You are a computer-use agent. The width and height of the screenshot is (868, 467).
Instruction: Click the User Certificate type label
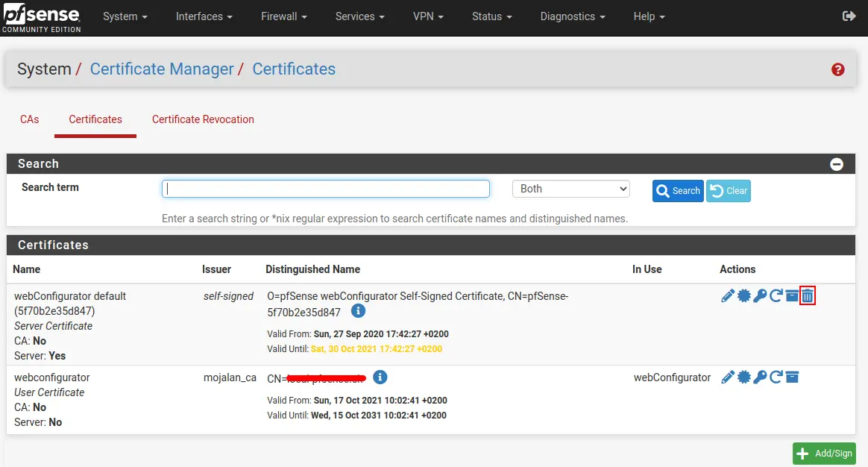49,392
